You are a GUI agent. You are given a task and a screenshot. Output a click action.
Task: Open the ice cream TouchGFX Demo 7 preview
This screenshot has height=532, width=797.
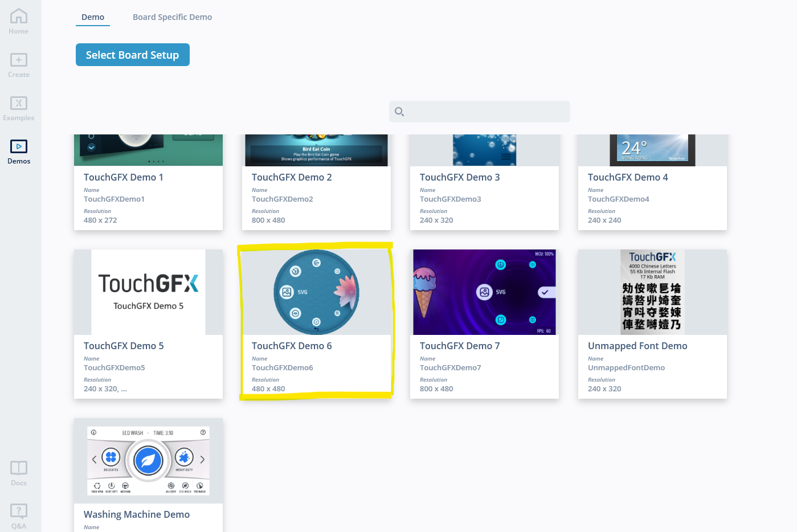click(484, 292)
